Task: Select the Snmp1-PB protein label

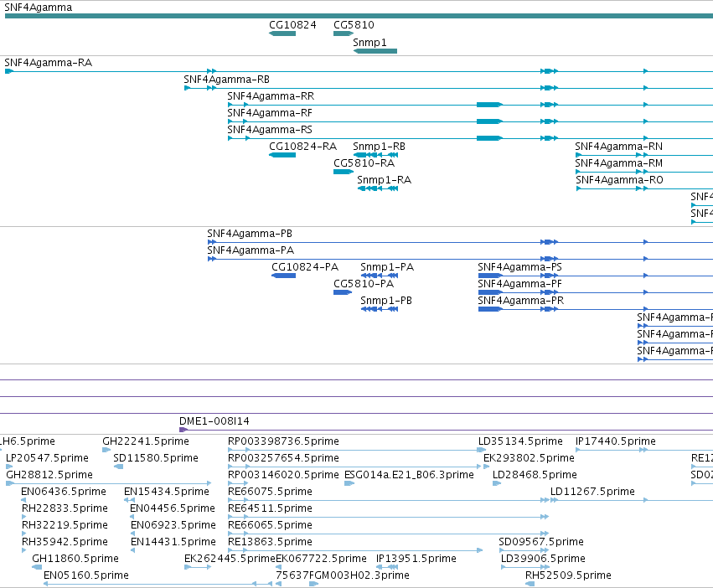Action: tap(386, 301)
